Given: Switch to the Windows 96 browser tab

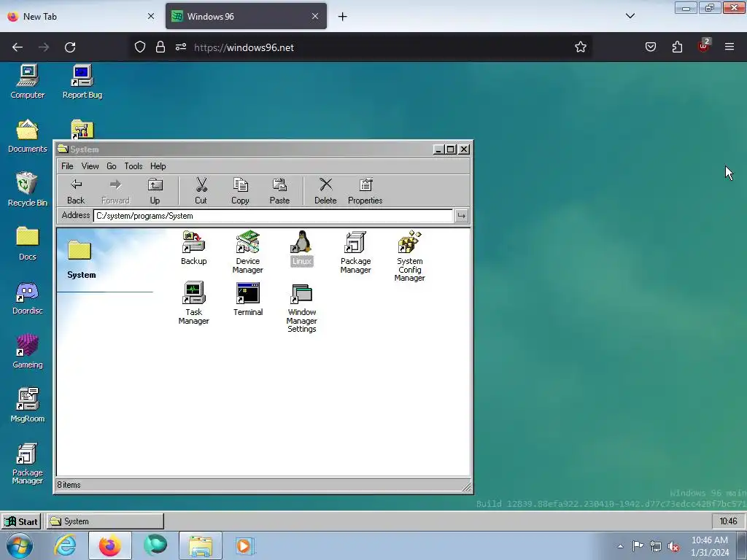Looking at the screenshot, I should pyautogui.click(x=247, y=16).
